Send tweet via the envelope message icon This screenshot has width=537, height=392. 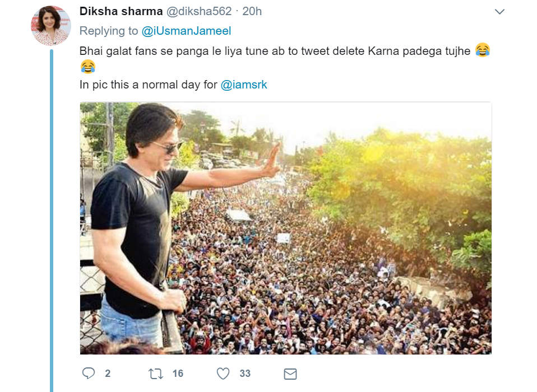(290, 373)
